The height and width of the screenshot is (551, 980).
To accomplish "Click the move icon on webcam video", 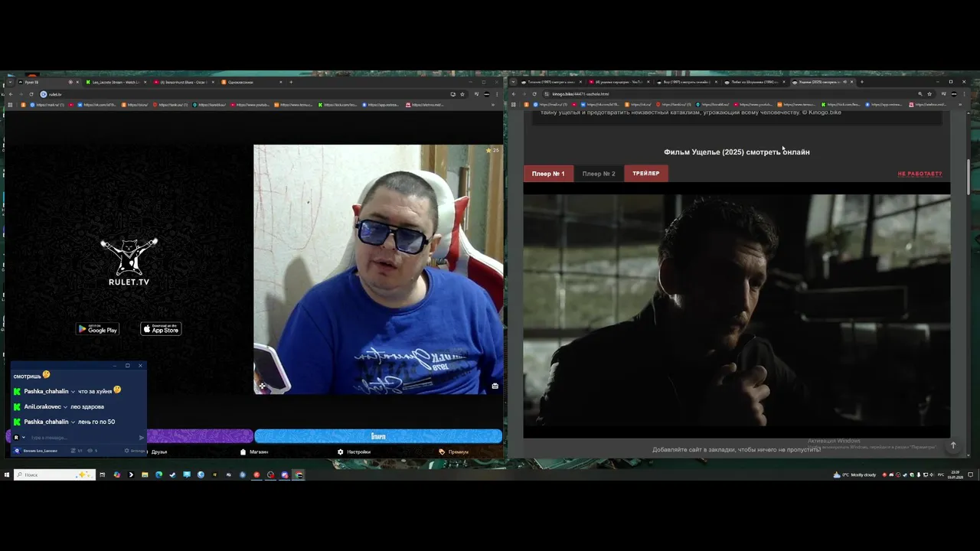I will [x=262, y=386].
